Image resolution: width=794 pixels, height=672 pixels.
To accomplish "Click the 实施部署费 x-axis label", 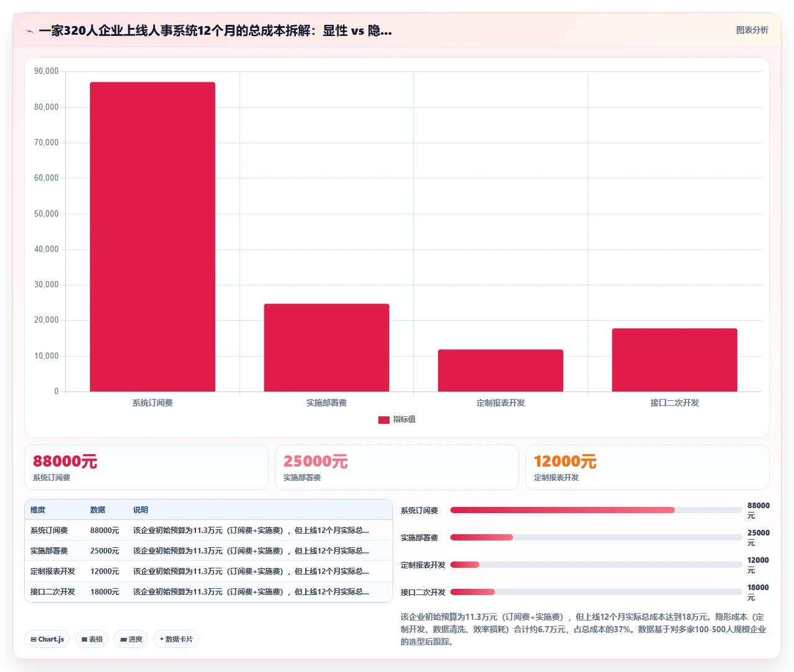I will tap(326, 403).
